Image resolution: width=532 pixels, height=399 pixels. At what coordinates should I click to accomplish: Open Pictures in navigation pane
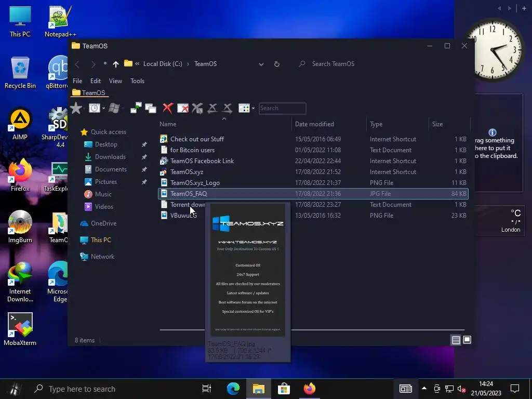(x=100, y=182)
